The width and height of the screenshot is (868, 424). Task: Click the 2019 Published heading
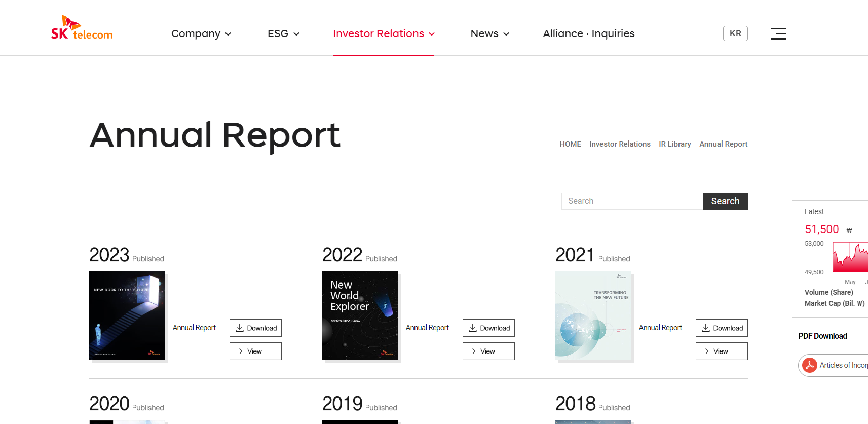(360, 404)
